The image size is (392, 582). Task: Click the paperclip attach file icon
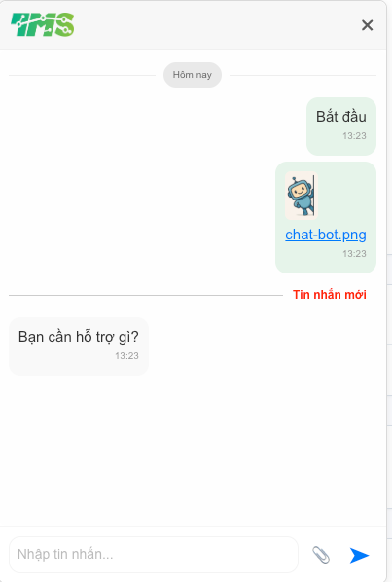(x=321, y=555)
